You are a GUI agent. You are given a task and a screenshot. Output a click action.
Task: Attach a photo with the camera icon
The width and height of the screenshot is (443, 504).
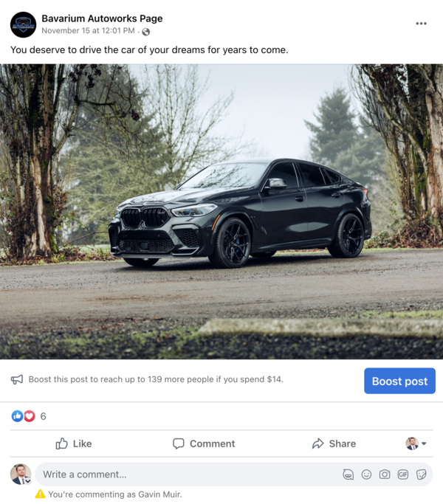pyautogui.click(x=385, y=474)
